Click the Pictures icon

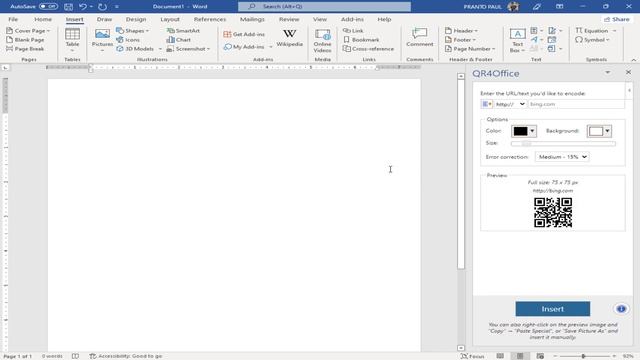102,35
